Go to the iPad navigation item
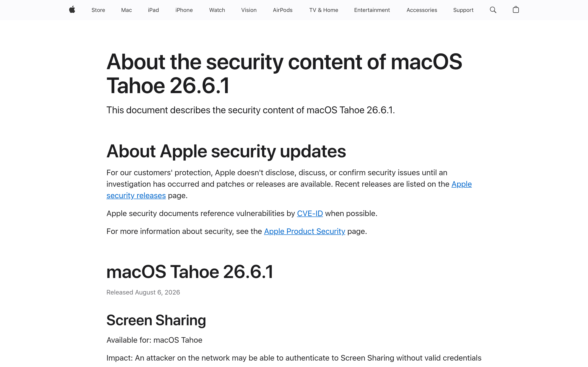 pos(153,10)
